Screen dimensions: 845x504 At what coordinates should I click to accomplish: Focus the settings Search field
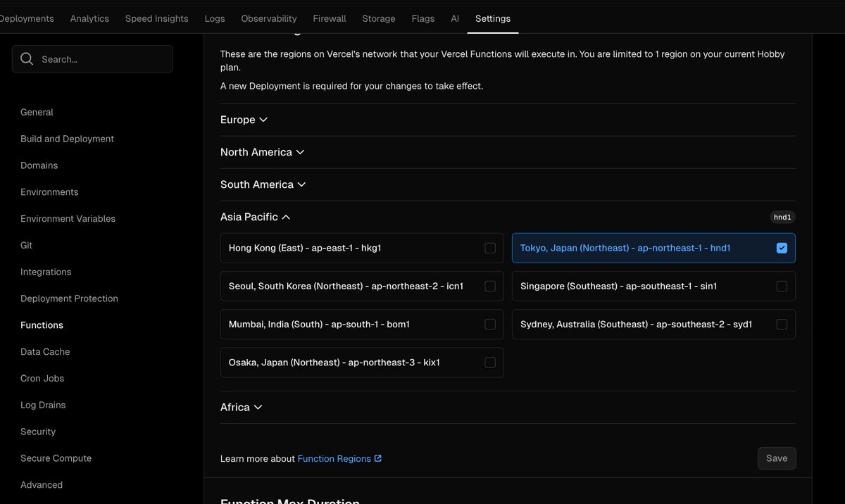pyautogui.click(x=92, y=59)
